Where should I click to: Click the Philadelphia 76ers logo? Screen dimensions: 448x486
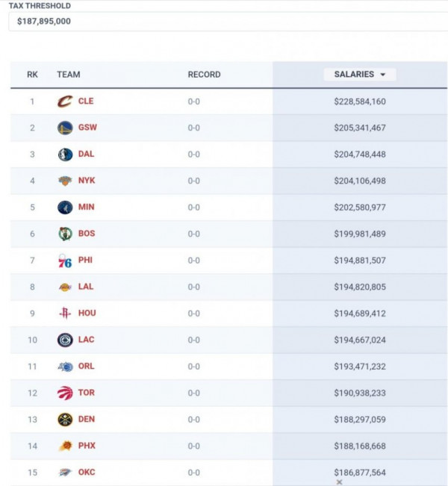pyautogui.click(x=65, y=261)
